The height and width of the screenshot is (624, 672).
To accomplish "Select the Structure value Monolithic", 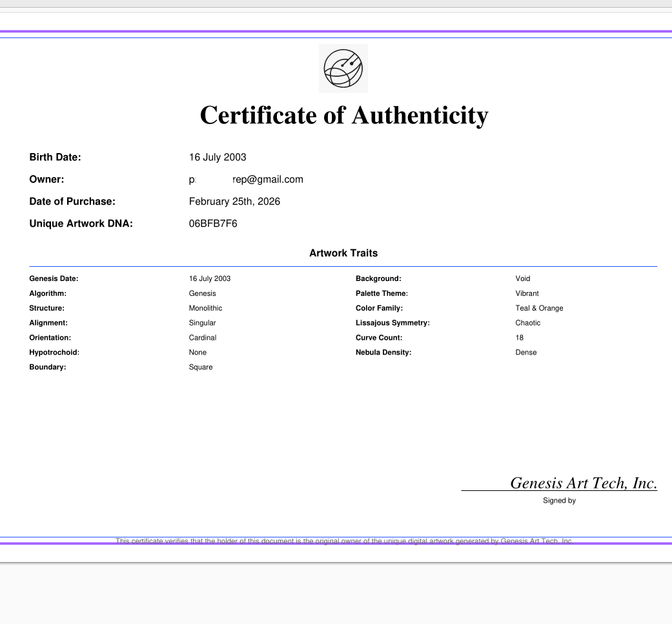I will 205,308.
